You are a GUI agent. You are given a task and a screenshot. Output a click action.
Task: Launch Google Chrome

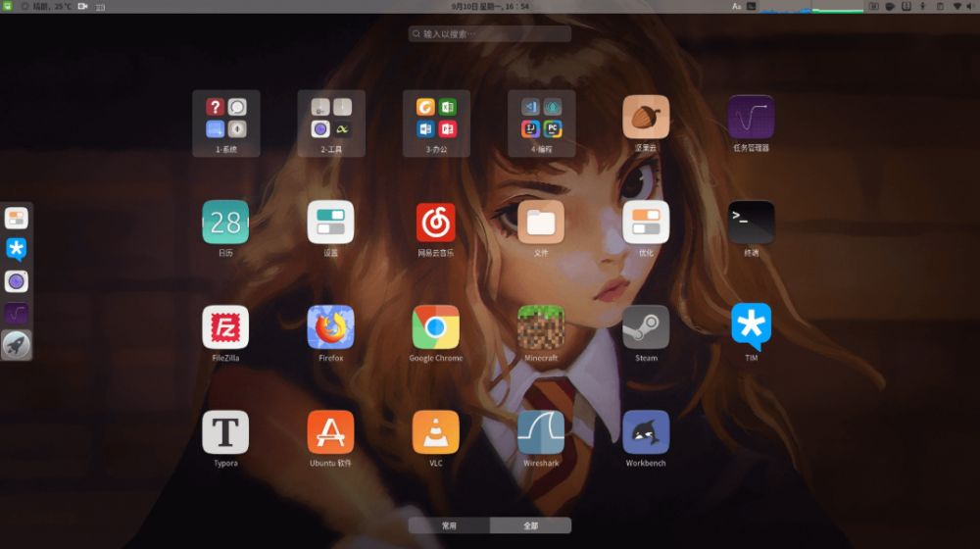436,327
